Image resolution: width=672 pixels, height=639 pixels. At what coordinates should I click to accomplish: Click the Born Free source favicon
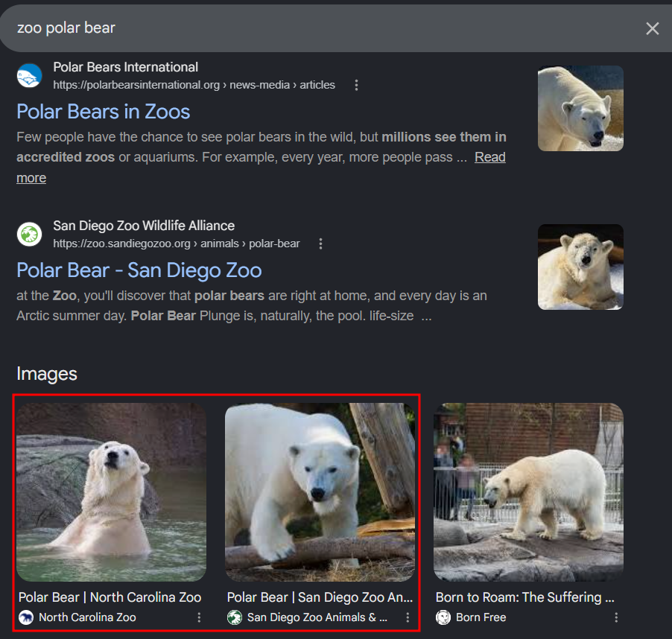pyautogui.click(x=443, y=617)
